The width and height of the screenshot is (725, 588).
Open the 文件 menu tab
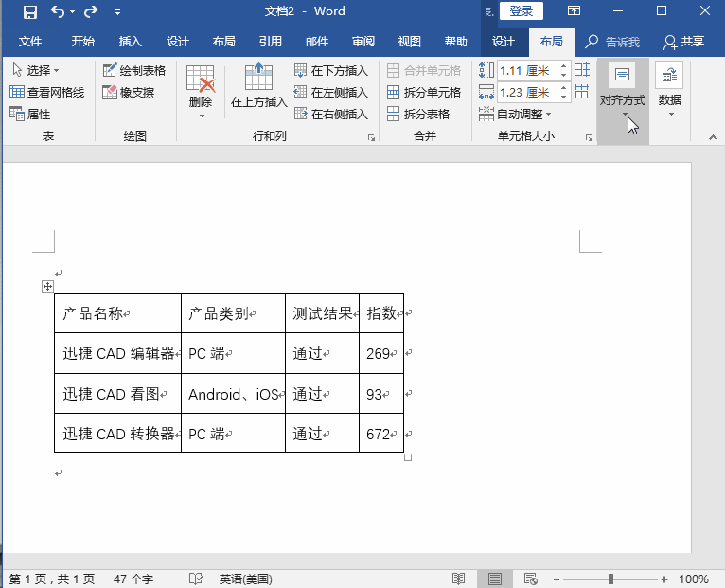click(x=30, y=42)
